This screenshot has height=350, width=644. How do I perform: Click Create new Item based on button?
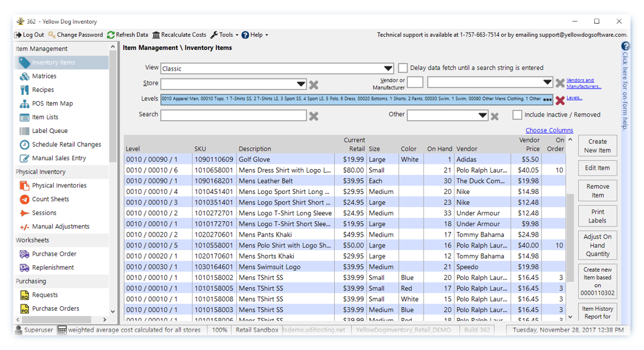597,281
